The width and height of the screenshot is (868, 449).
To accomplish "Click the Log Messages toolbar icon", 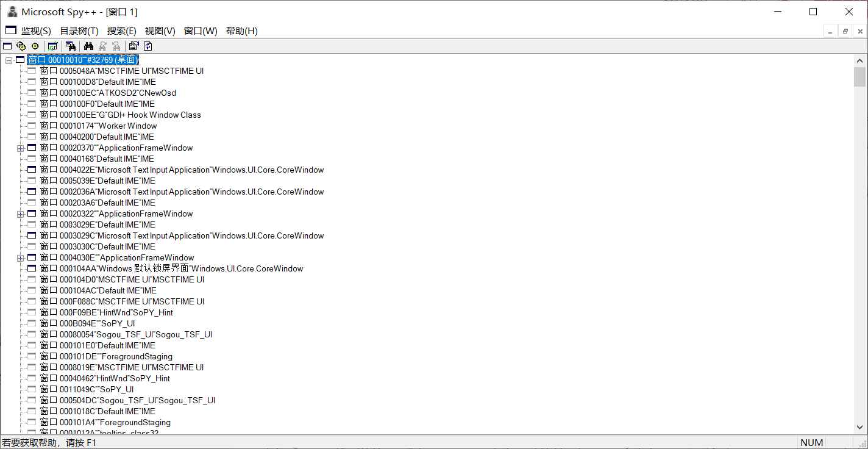I will (53, 46).
